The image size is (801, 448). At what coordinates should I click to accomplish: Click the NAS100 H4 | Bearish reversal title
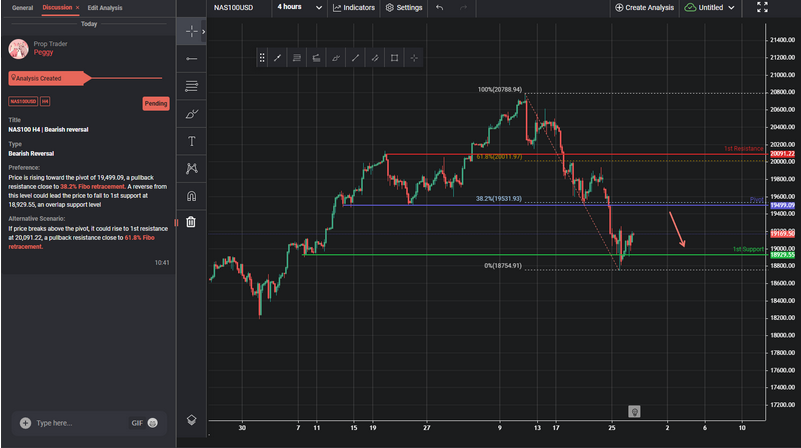click(x=48, y=130)
